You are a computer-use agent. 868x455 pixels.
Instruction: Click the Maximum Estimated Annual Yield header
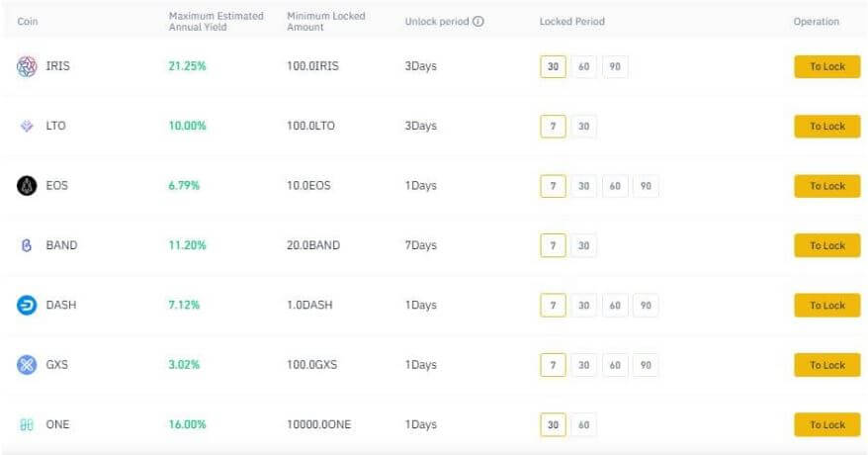[216, 22]
